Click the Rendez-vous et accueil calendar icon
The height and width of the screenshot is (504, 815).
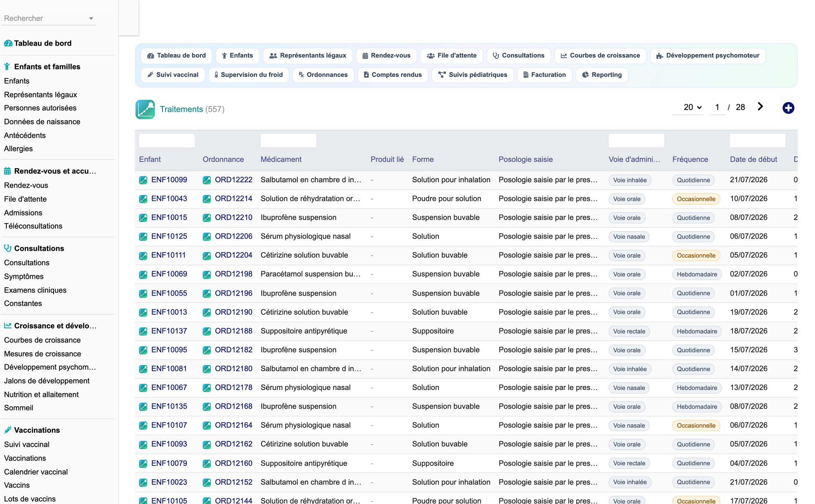(8, 171)
